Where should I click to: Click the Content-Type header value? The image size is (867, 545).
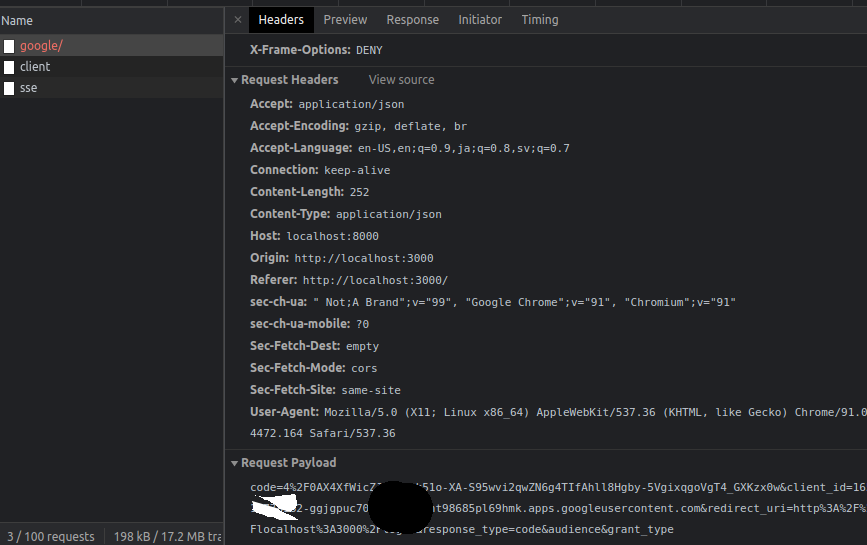pos(388,214)
